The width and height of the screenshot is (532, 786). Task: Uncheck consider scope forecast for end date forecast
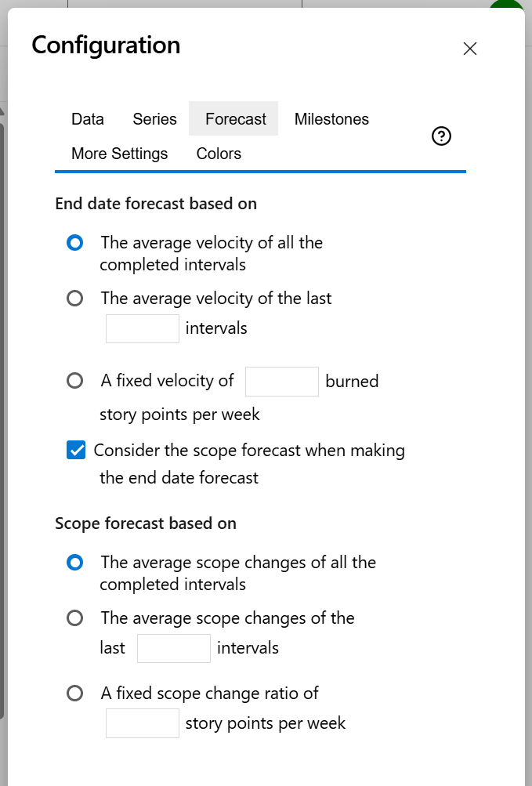pyautogui.click(x=75, y=450)
